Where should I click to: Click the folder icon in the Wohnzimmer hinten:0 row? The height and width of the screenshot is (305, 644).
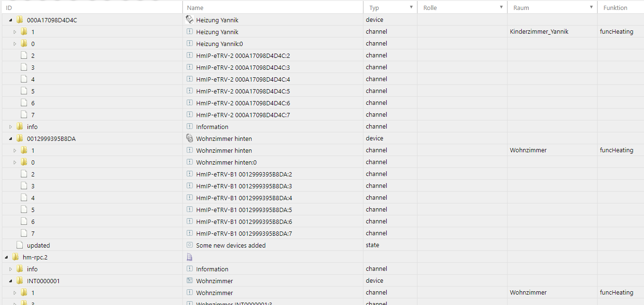[24, 162]
